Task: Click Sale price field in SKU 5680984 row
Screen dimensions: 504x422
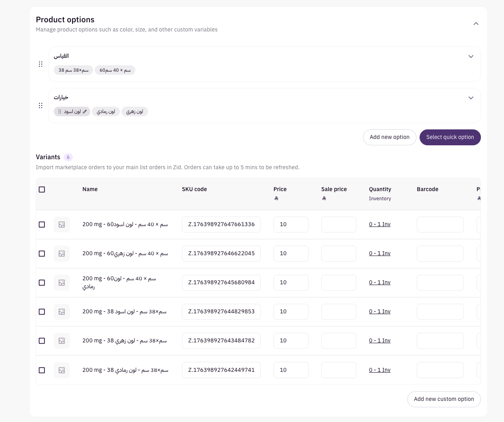Action: click(x=339, y=283)
